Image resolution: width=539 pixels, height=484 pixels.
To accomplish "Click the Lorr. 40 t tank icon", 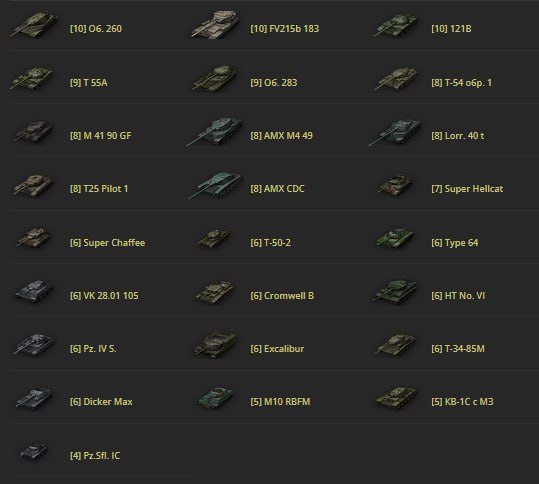I will point(395,132).
